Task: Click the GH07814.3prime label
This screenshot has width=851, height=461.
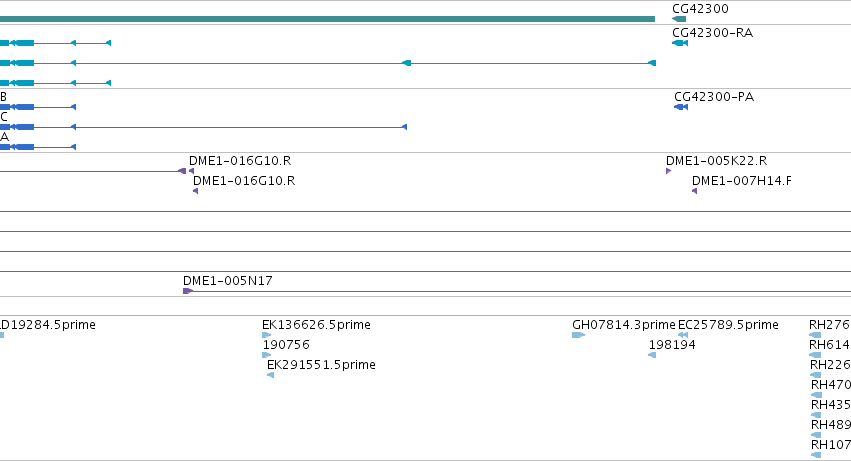Action: pyautogui.click(x=624, y=325)
